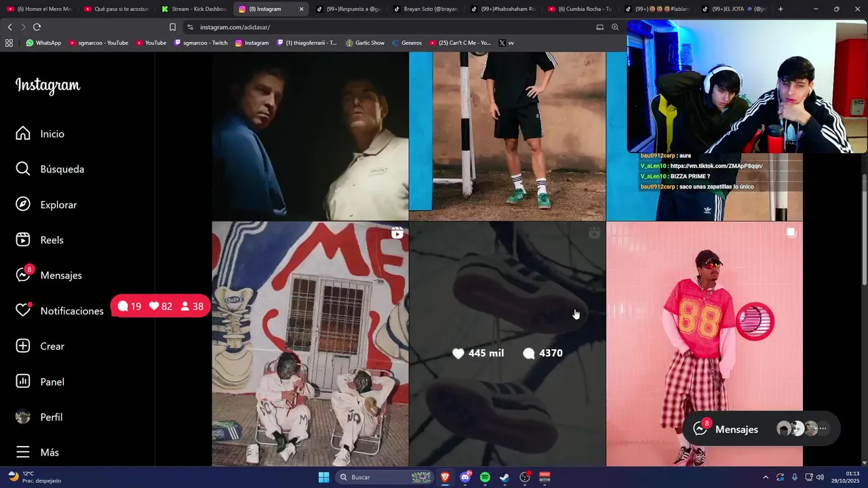Open Discord from the taskbar
The image size is (868, 488).
coord(465,477)
